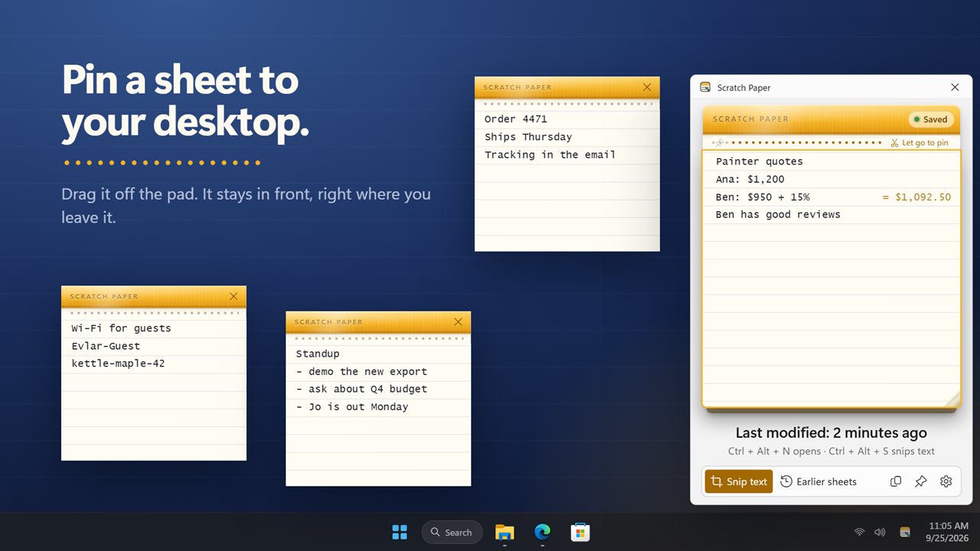The width and height of the screenshot is (980, 551).
Task: Click the Scratch Paper app icon in title bar
Action: [x=705, y=87]
